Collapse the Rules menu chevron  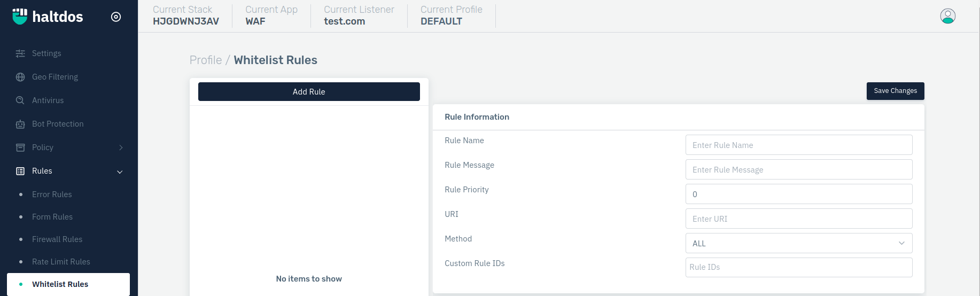click(120, 172)
